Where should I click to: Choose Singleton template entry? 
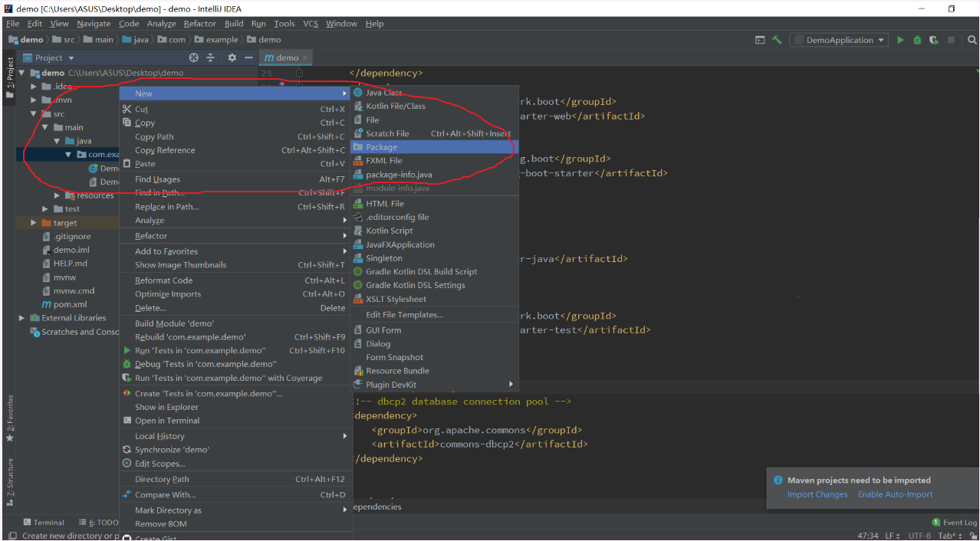(x=434, y=258)
